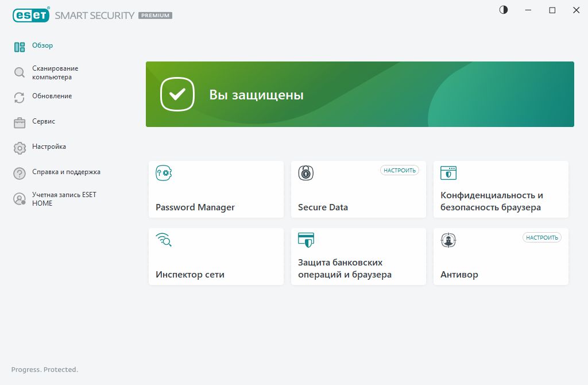Open Защита банковских операций и браузера tile
This screenshot has width=588, height=385.
click(358, 256)
